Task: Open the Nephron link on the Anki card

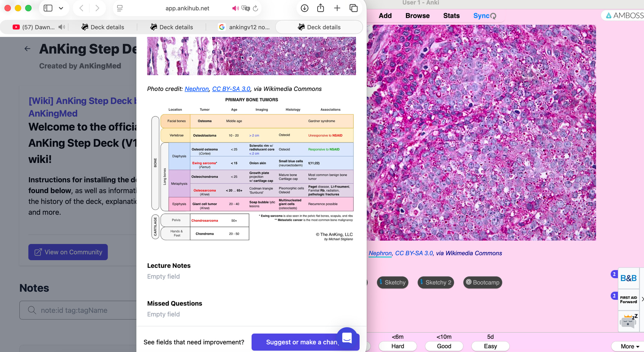Action: click(x=380, y=253)
